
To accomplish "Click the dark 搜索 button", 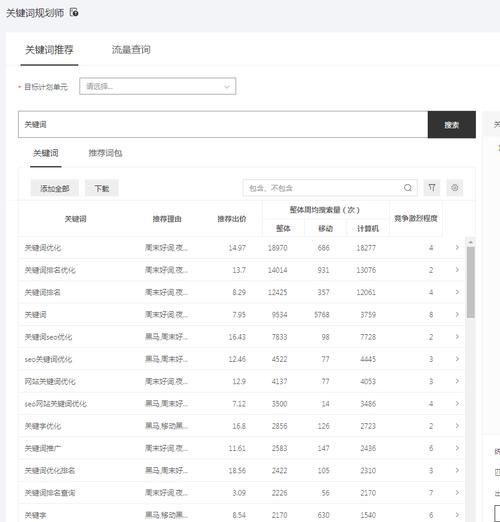I will pos(452,124).
